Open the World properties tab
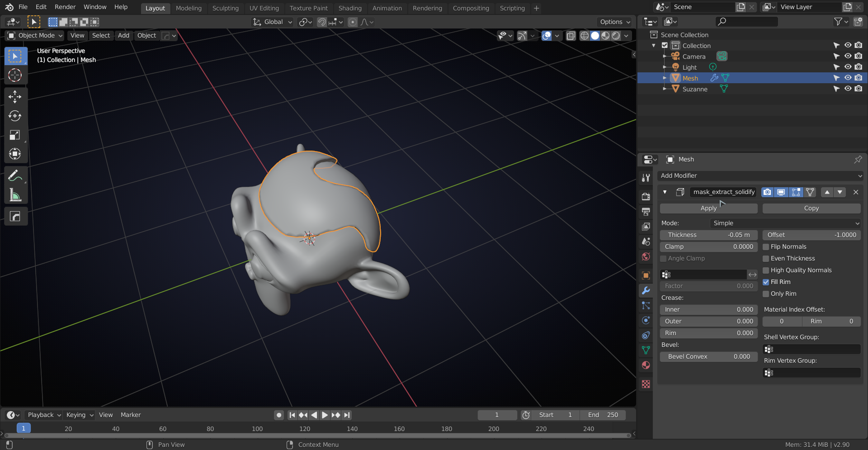 pos(646,256)
